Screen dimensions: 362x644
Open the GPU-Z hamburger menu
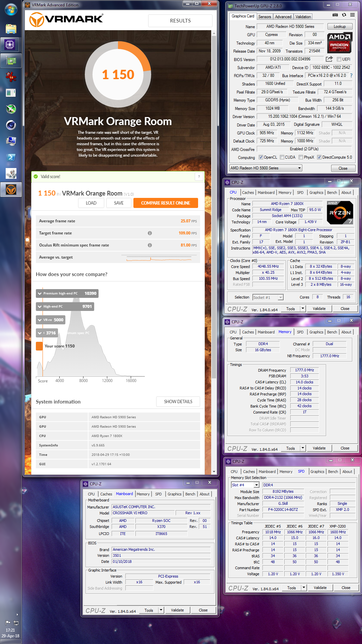point(353,15)
